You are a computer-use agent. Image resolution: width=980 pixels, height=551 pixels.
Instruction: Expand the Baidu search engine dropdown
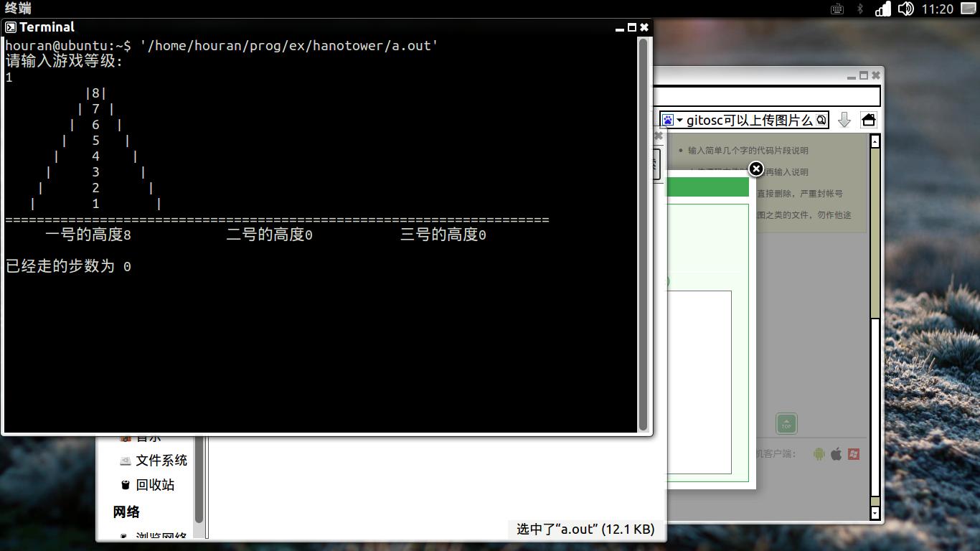point(672,120)
